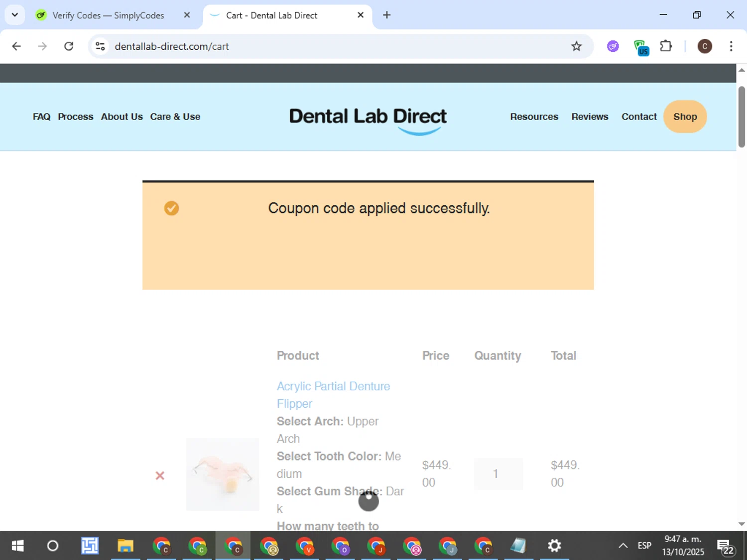This screenshot has height=560, width=747.
Task: Click the coupon success check icon
Action: pyautogui.click(x=172, y=208)
